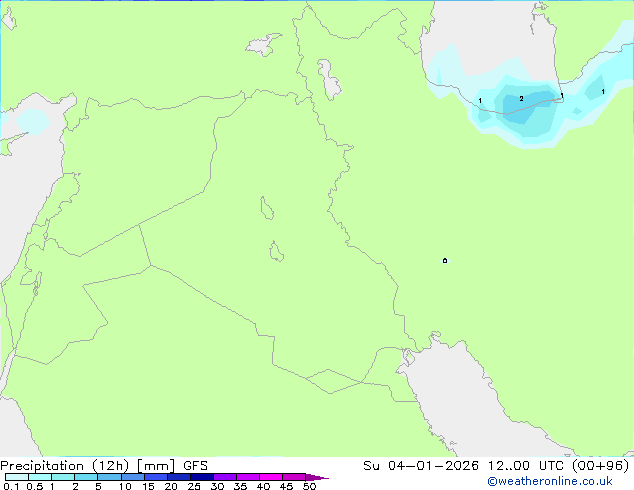This screenshot has height=490, width=634.
Task: Click the "25" legend scale label
Action: pyautogui.click(x=194, y=486)
